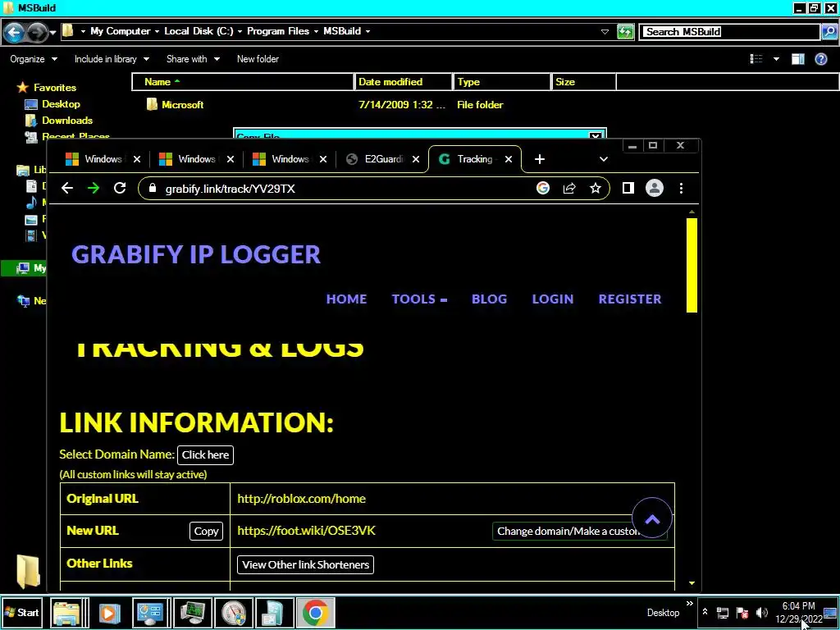Open view options dropdown arrow
840x630 pixels.
[776, 59]
